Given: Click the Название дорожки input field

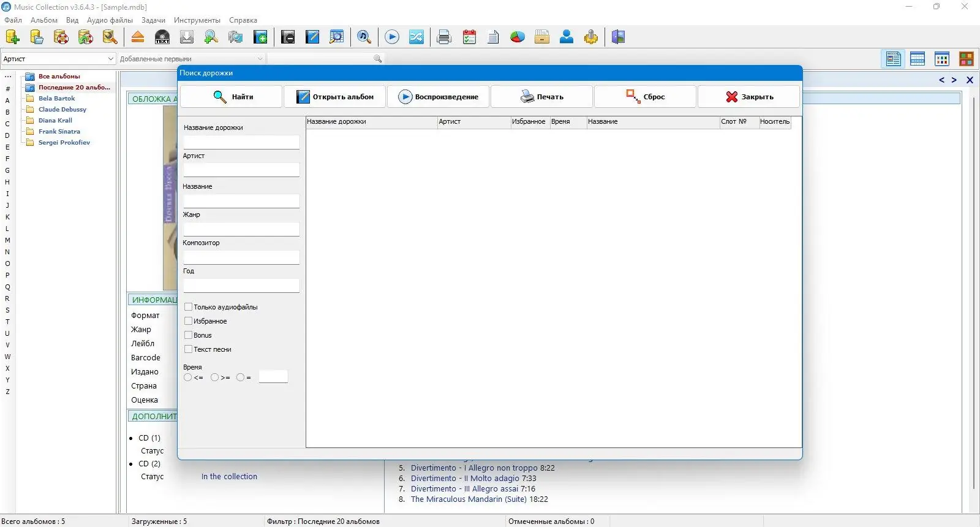Looking at the screenshot, I should [241, 142].
